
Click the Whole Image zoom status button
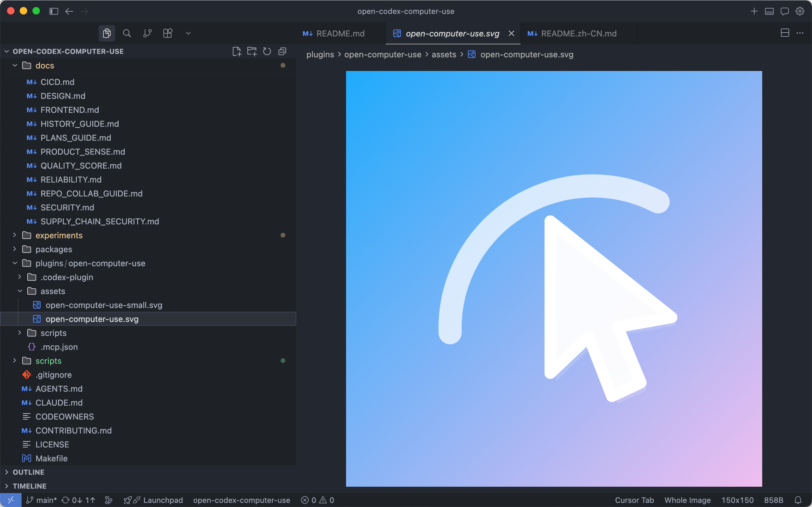point(687,500)
